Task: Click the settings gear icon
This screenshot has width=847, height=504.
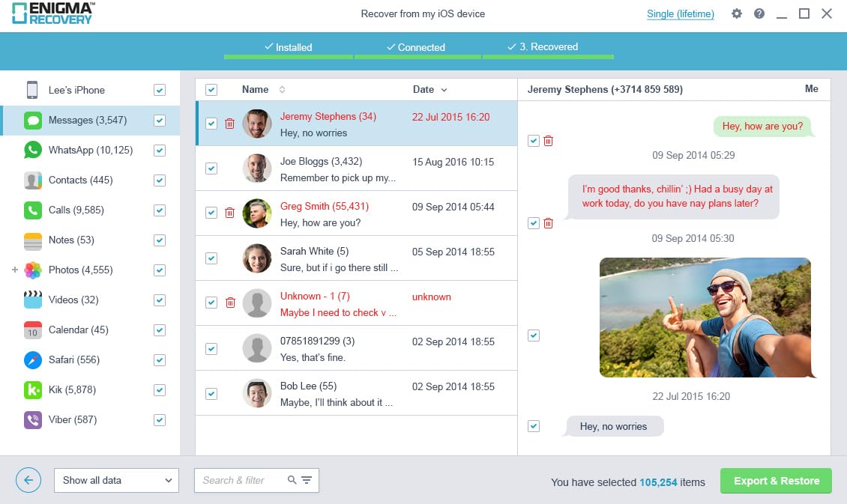Action: click(737, 13)
